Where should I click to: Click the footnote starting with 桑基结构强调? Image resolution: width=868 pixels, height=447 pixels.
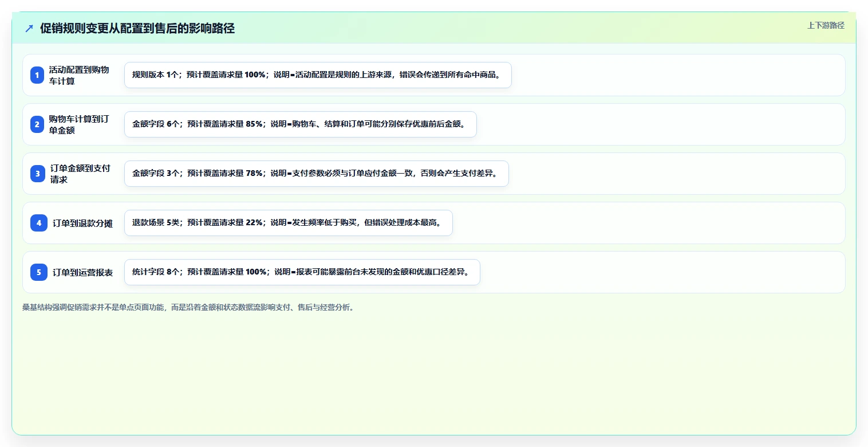tap(188, 307)
